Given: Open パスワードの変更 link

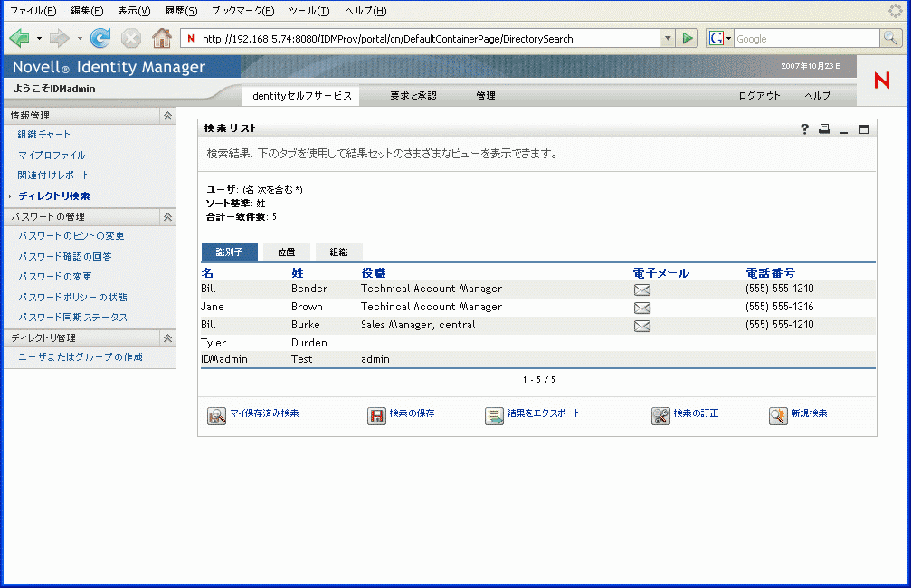Looking at the screenshot, I should (x=54, y=277).
